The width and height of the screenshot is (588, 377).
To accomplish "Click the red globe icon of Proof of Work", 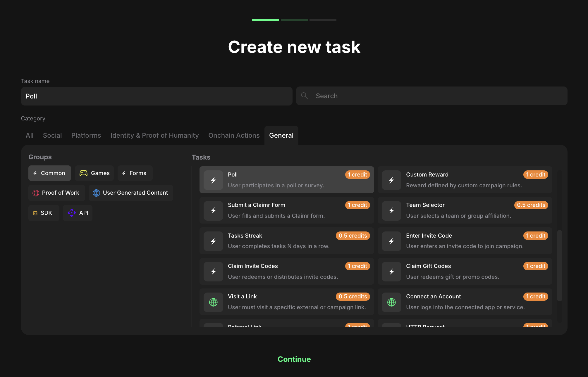I will coord(36,193).
